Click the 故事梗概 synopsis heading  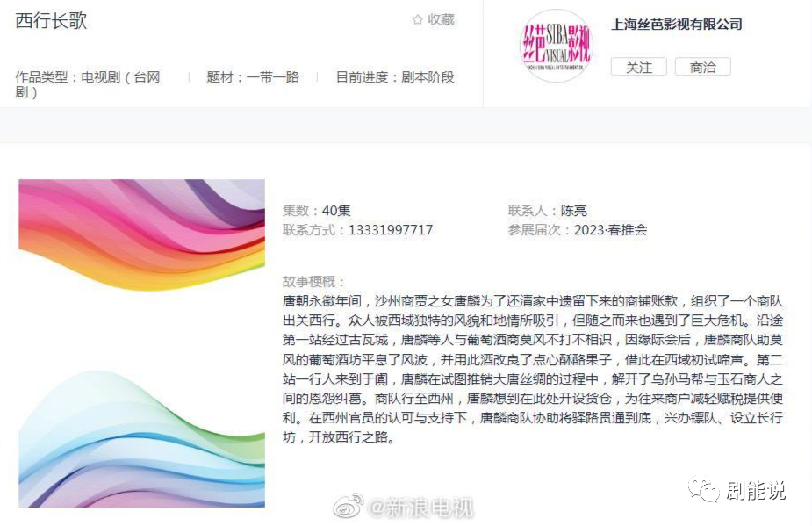pyautogui.click(x=313, y=282)
